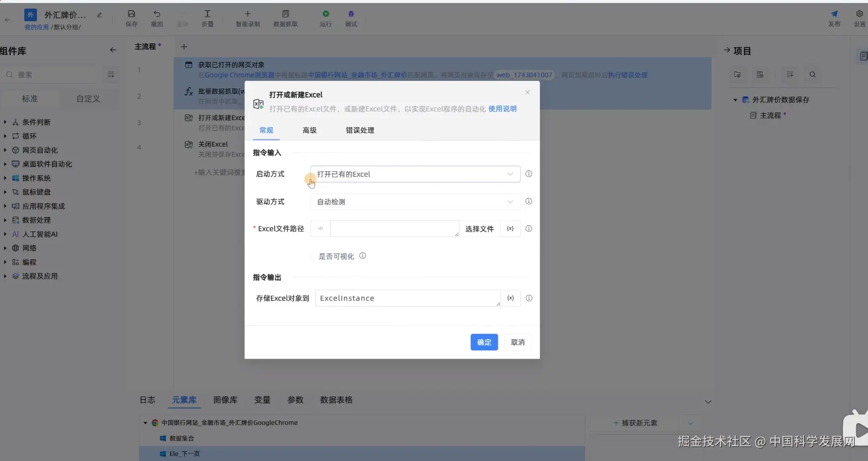This screenshot has height=461, width=868.
Task: Select the Ele_下一页 element row
Action: 362,454
